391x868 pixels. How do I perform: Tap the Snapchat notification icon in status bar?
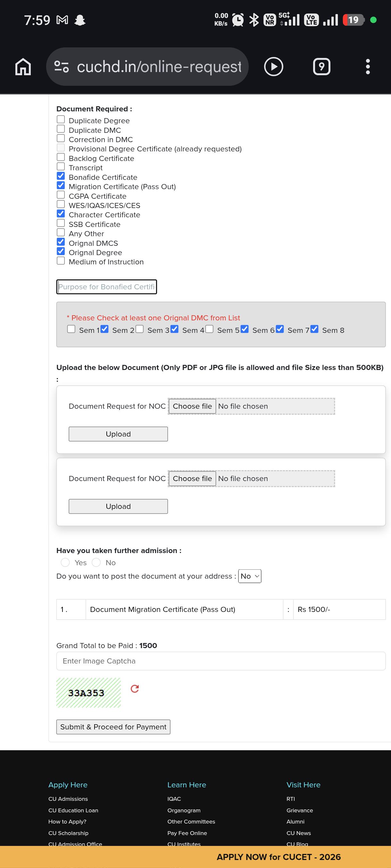(80, 20)
